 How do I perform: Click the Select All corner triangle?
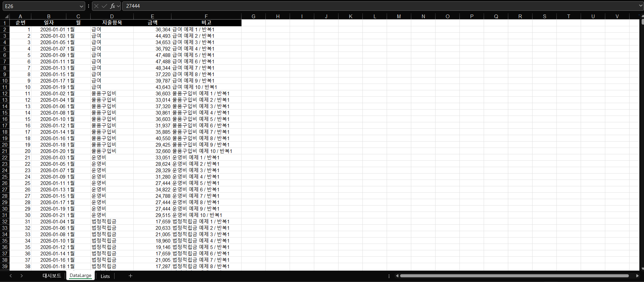coord(6,16)
